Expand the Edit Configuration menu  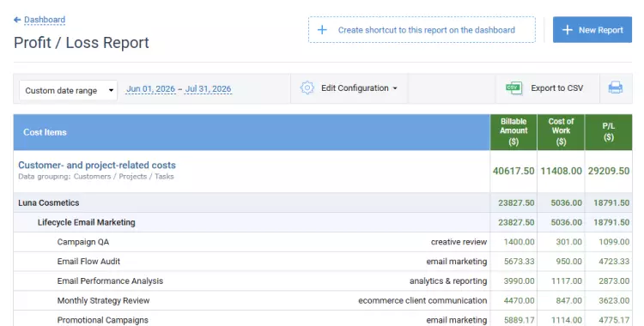click(x=359, y=88)
